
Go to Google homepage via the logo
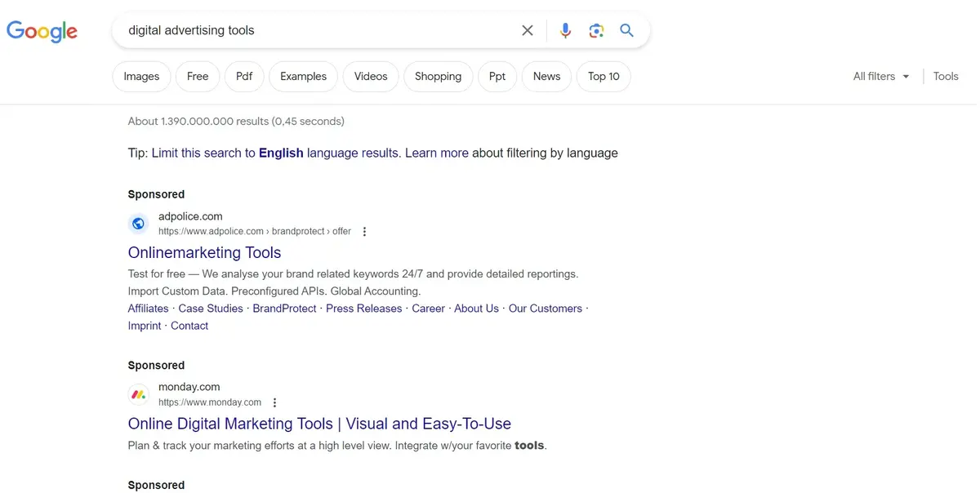[42, 31]
